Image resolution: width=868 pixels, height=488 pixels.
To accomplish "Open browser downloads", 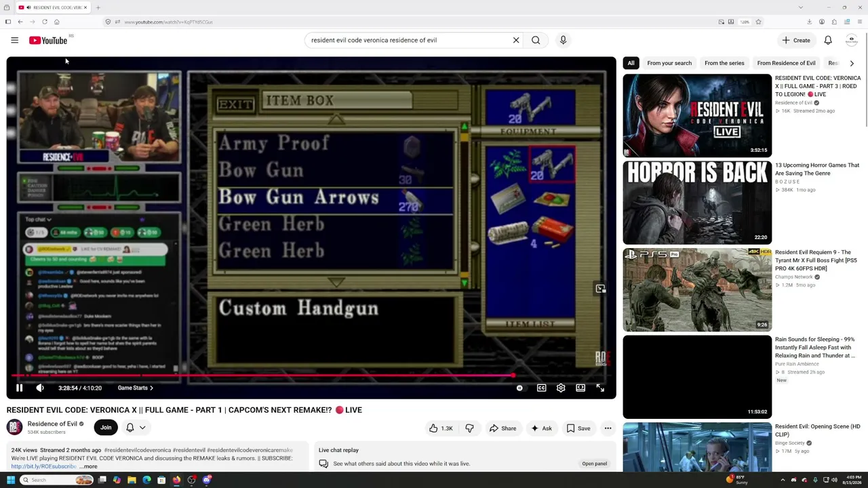I will pos(809,22).
